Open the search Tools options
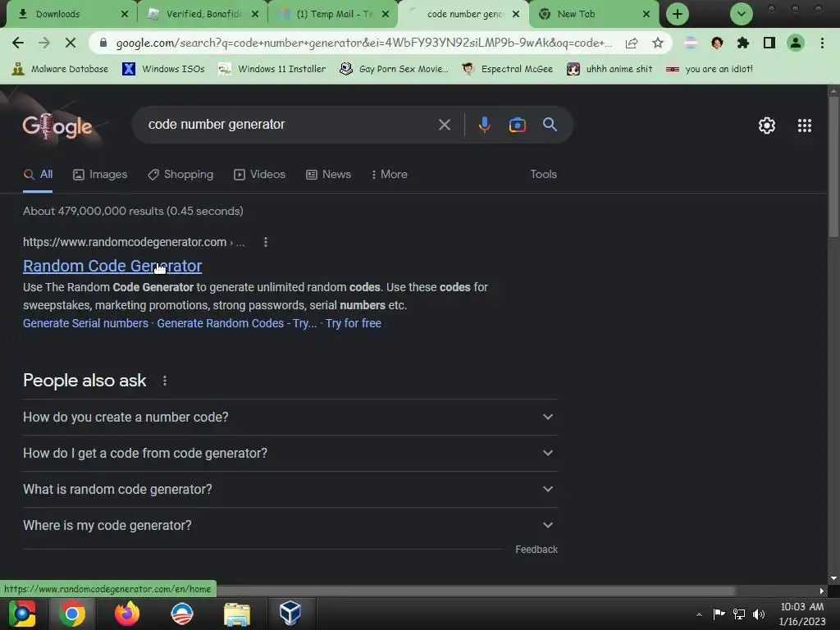 point(543,175)
